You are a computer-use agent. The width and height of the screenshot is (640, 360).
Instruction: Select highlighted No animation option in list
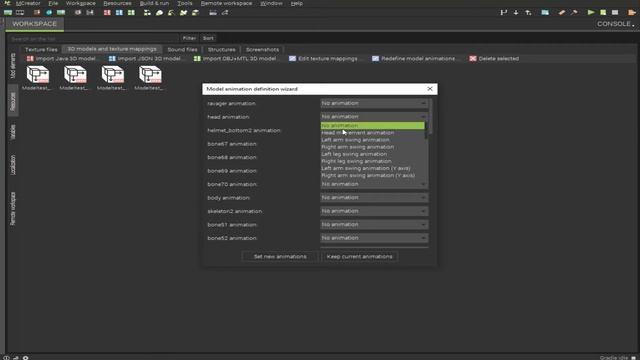(x=373, y=126)
